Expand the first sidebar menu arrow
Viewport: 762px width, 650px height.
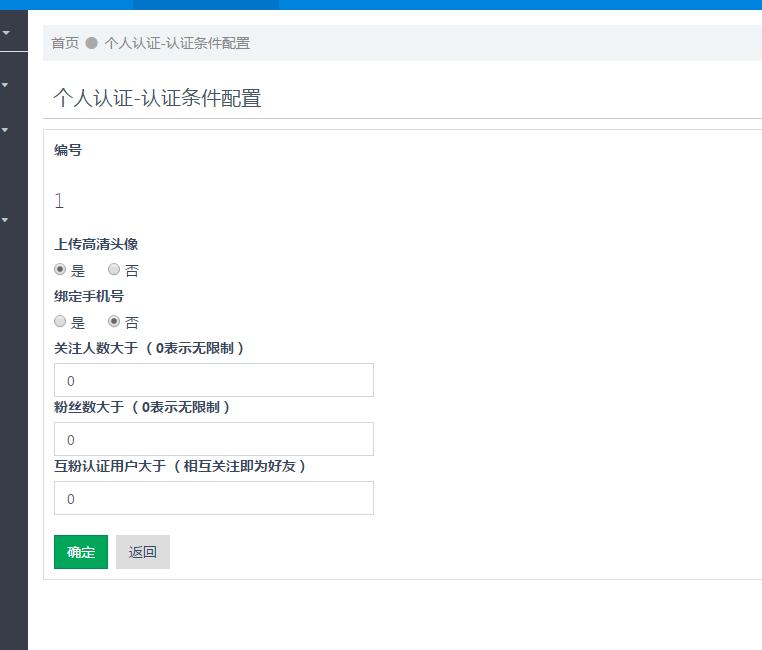(x=6, y=33)
